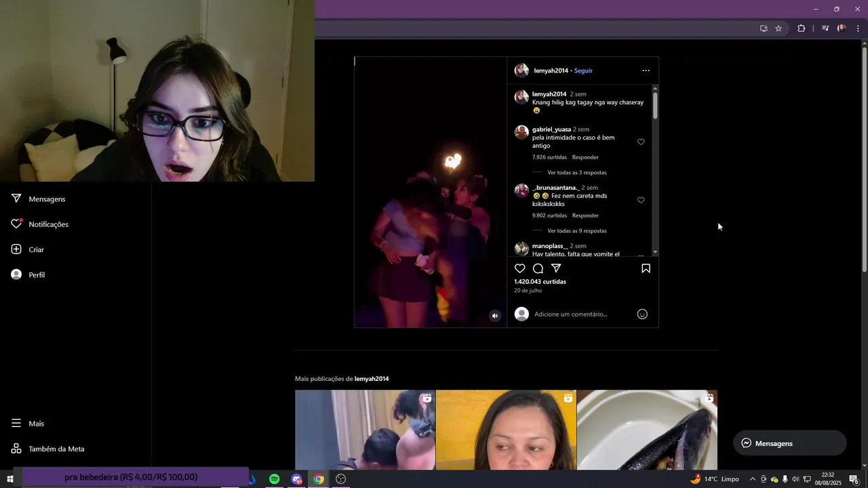This screenshot has width=868, height=488.
Task: Like the post with the heart icon
Action: pos(520,268)
